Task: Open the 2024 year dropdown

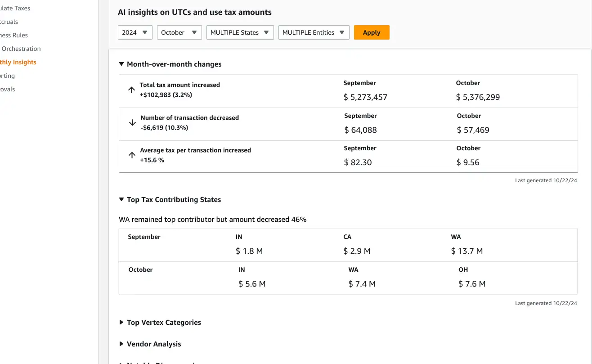Action: click(x=135, y=32)
